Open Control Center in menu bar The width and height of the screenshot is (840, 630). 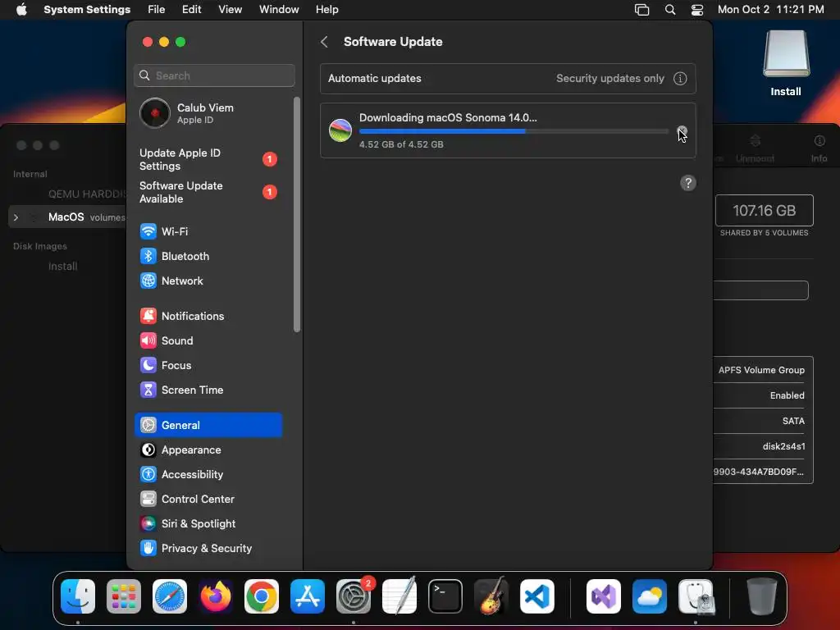(697, 10)
